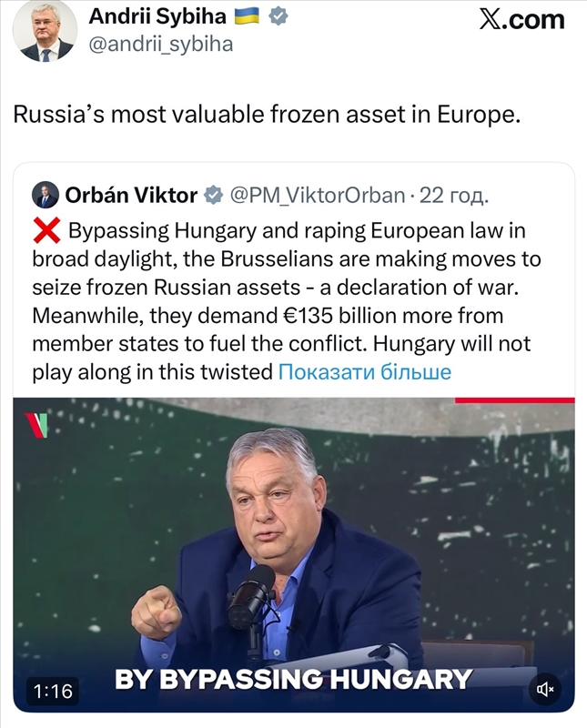Click the verified badge beside Andrii Sybiha

tap(280, 16)
